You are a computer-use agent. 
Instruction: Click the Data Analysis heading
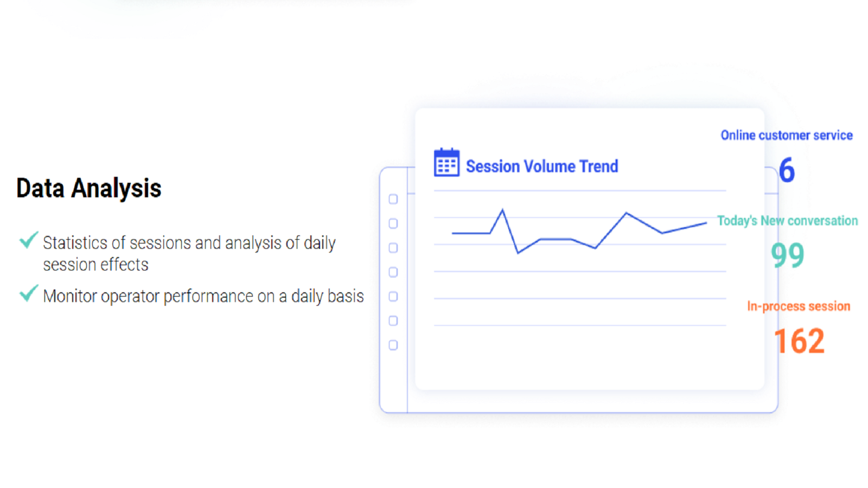coord(89,188)
